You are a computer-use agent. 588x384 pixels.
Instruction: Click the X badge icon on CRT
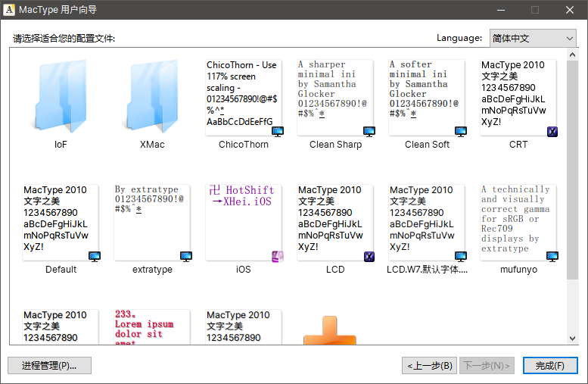[x=552, y=131]
